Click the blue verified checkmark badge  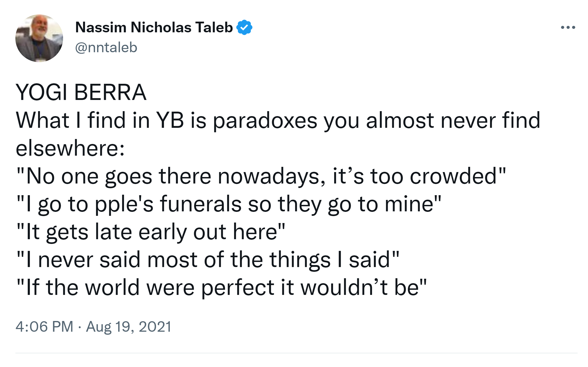(x=244, y=27)
